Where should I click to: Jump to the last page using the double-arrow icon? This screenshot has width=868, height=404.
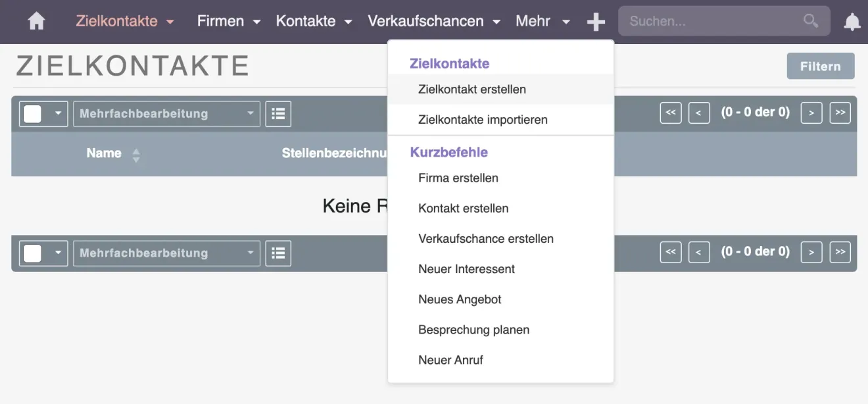pos(840,113)
